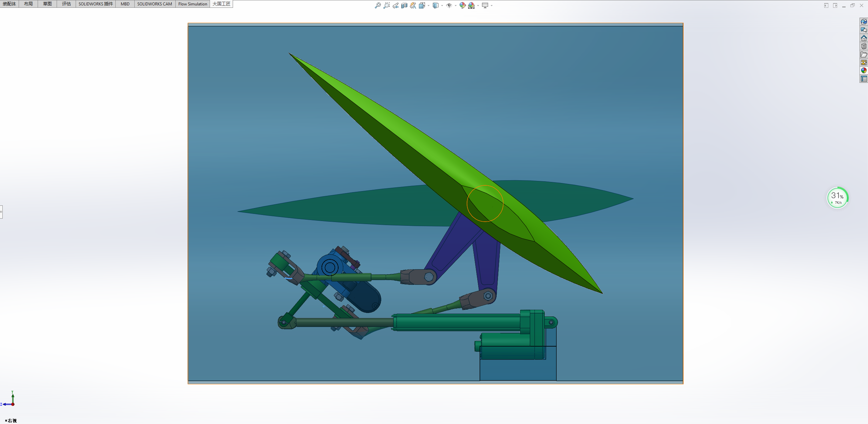Screen dimensions: 868x424
Task: Expand the View Settings monitor dropdown
Action: [491, 5]
